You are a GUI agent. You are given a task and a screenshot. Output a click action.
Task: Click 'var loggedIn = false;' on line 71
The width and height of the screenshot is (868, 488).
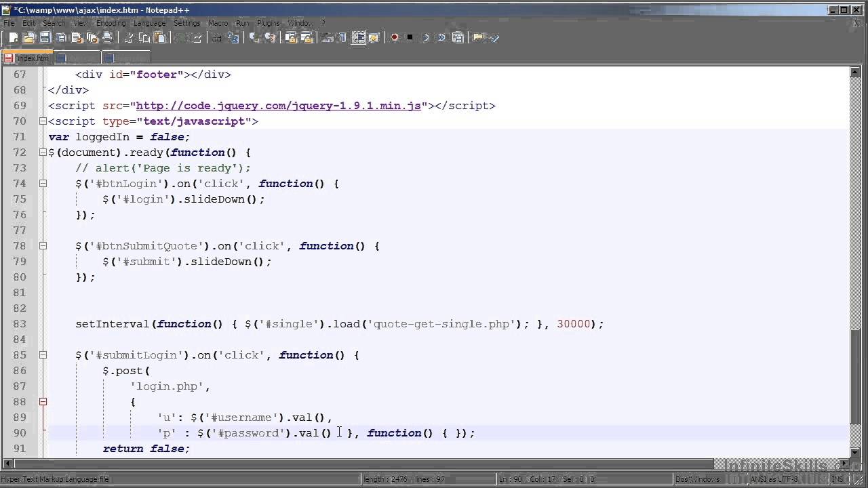pos(119,137)
